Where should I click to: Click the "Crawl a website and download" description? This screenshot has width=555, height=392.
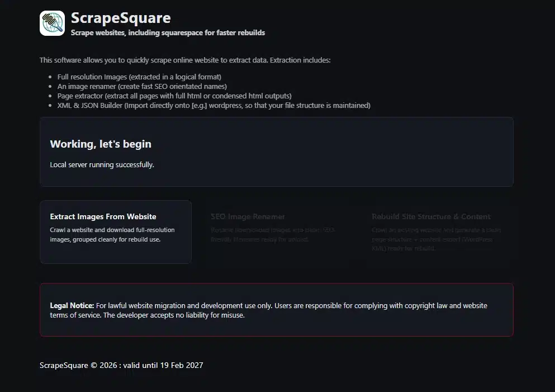112,235
